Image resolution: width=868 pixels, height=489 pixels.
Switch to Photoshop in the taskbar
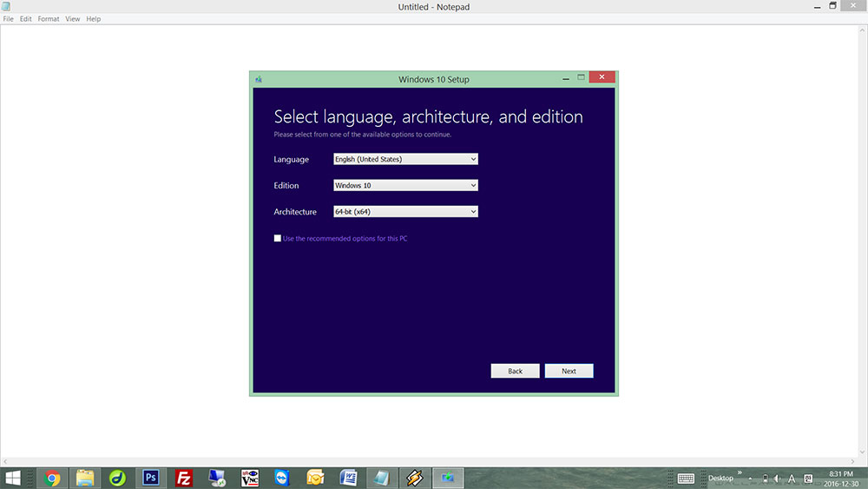click(150, 478)
